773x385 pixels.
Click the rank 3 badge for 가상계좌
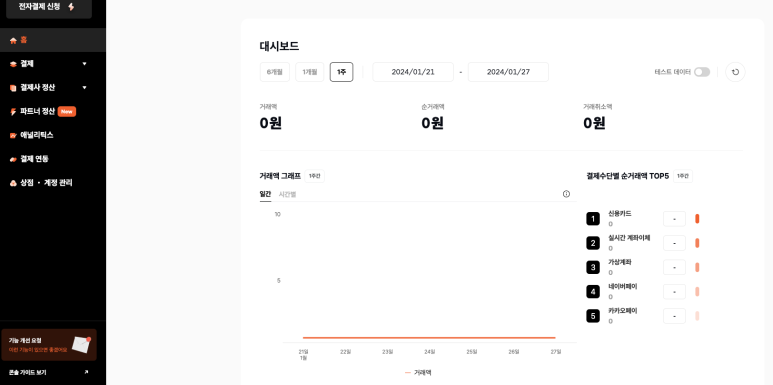click(x=593, y=268)
